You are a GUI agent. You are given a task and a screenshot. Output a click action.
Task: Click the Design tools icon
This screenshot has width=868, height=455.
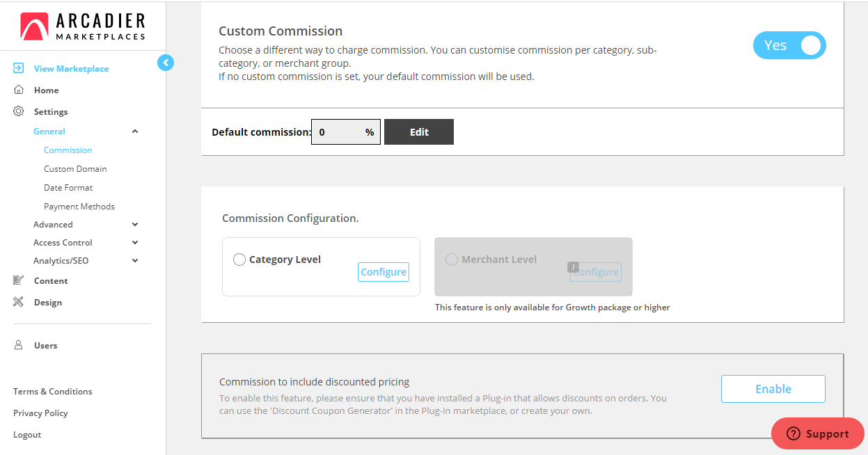19,302
